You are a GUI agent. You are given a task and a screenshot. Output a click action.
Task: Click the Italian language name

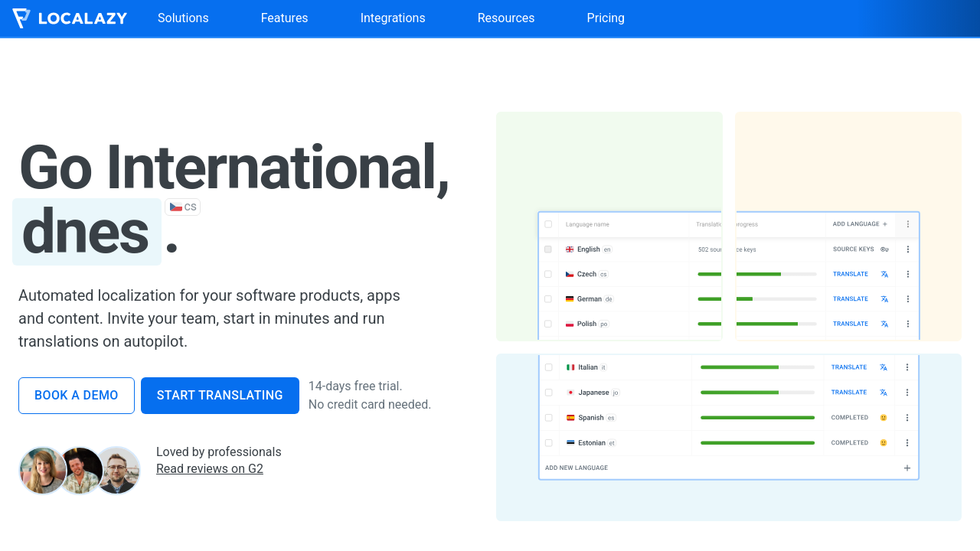pos(588,367)
